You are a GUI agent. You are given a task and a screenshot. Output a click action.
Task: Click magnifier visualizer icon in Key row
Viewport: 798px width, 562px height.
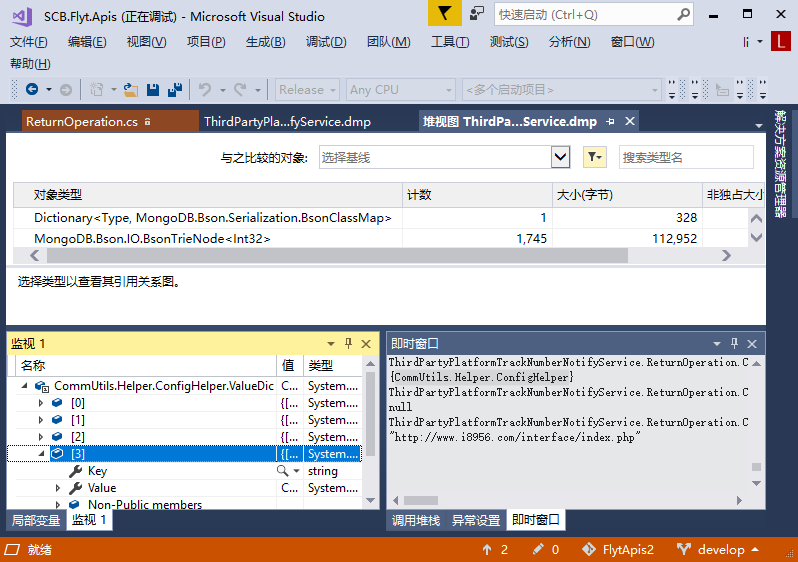(282, 470)
